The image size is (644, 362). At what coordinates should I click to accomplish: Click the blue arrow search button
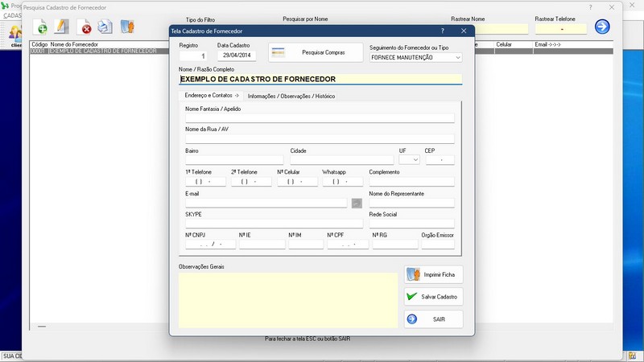click(602, 27)
